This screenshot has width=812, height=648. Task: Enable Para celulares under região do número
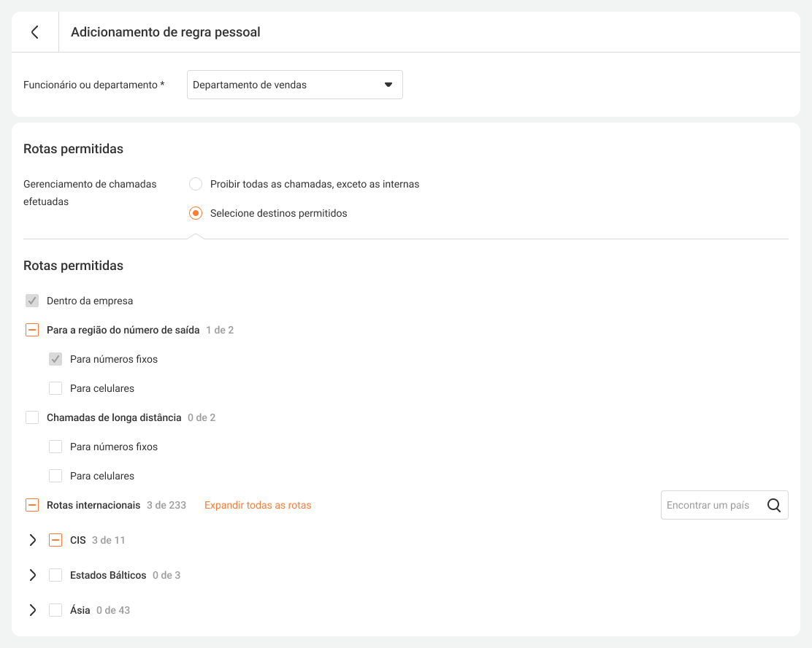(x=55, y=388)
